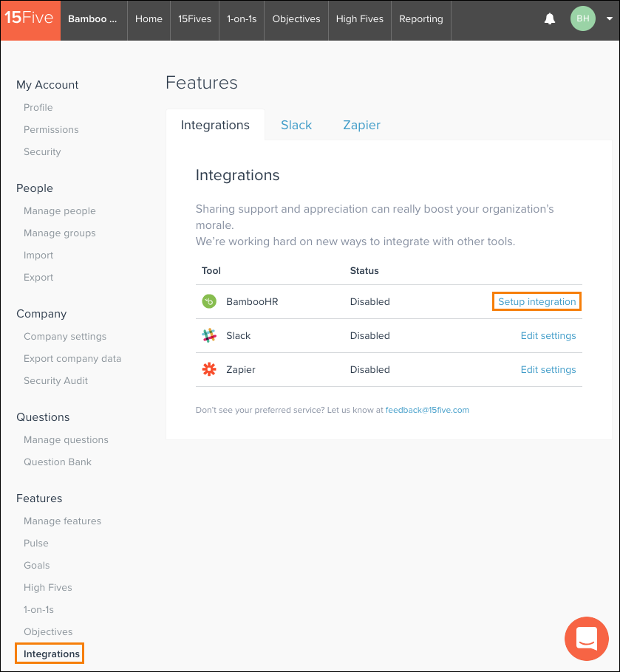
Task: Click the My Account sidebar heading
Action: 47,85
